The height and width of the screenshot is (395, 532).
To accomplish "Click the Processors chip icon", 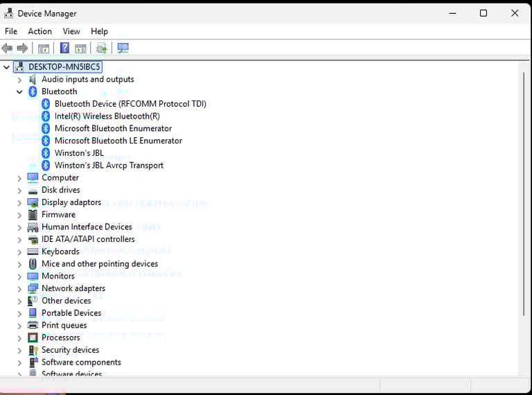I will coord(33,337).
